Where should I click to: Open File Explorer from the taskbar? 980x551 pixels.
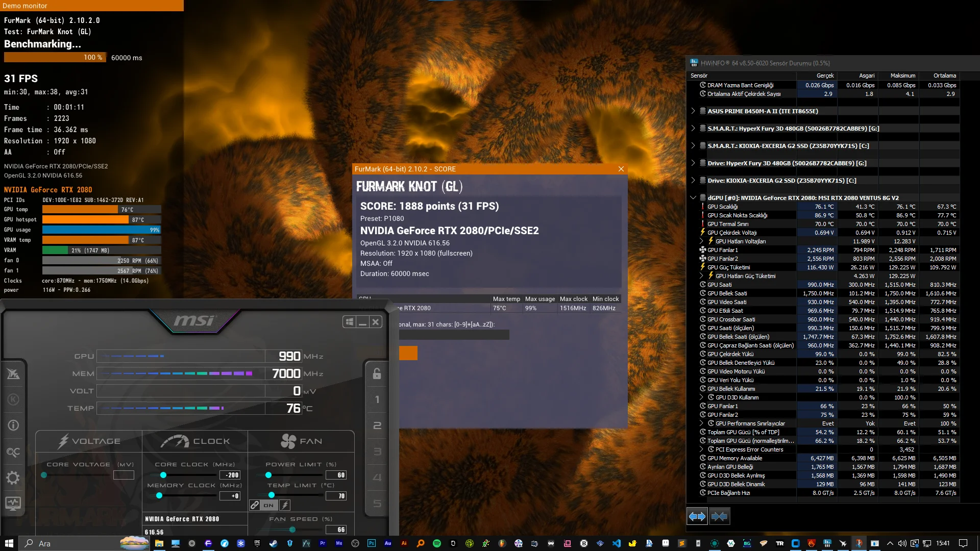click(x=159, y=543)
